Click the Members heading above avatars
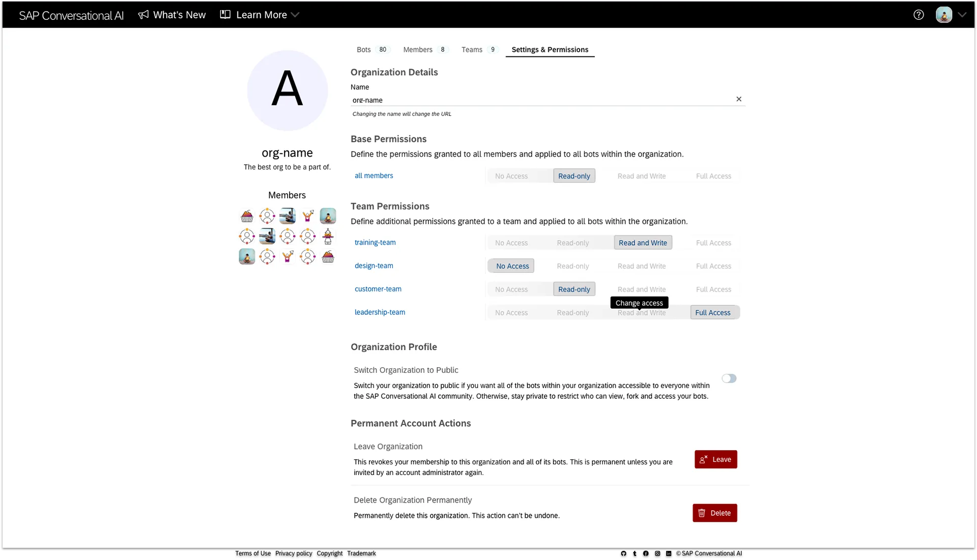 287,195
